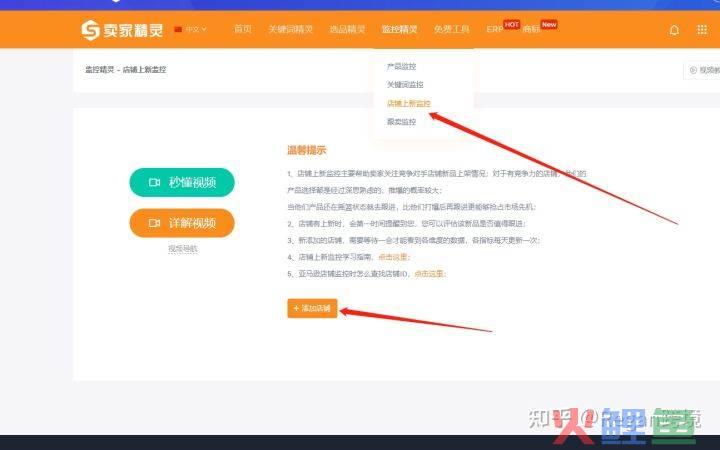Screen dimensions: 720x450
Task: Go to 首页 in navigation bar
Action: click(x=243, y=29)
